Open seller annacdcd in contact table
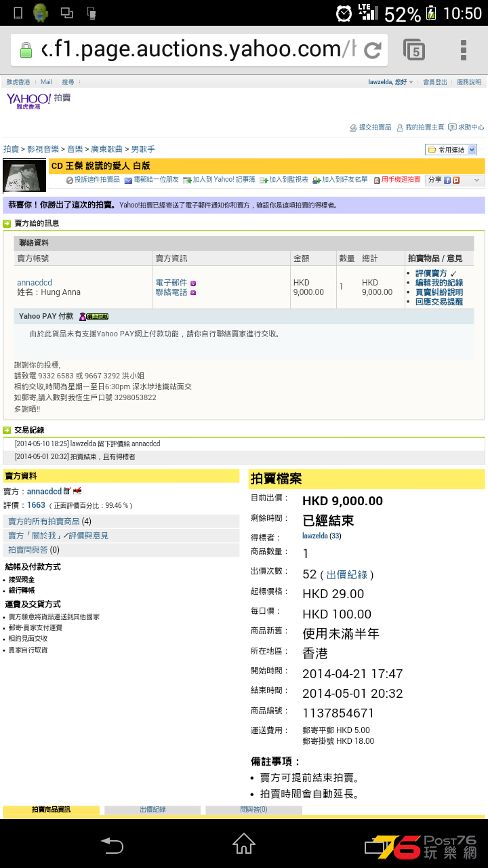 [x=35, y=283]
